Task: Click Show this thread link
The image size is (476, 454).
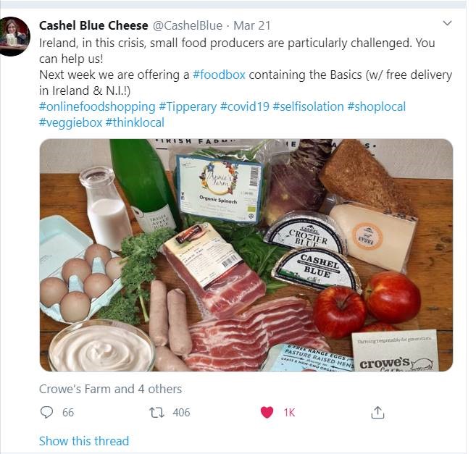Action: point(84,441)
